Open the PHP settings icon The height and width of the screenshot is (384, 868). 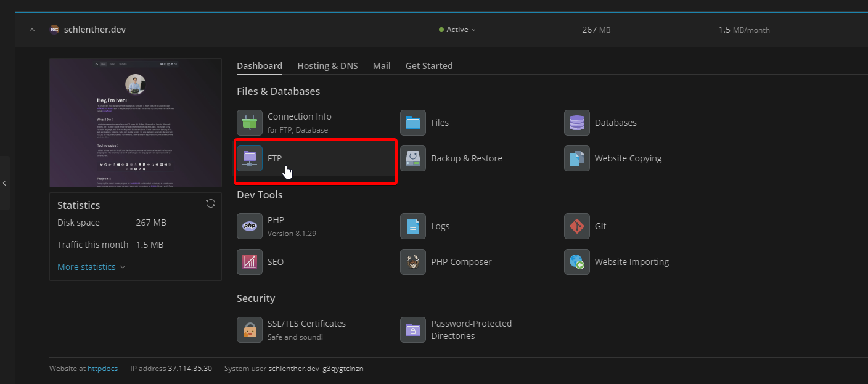[250, 226]
